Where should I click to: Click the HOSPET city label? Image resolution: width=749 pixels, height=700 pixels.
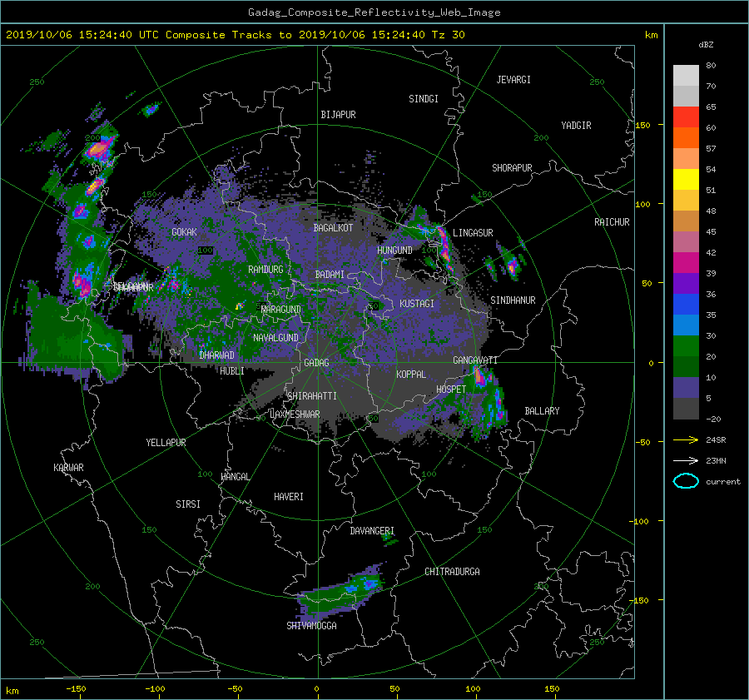point(451,390)
